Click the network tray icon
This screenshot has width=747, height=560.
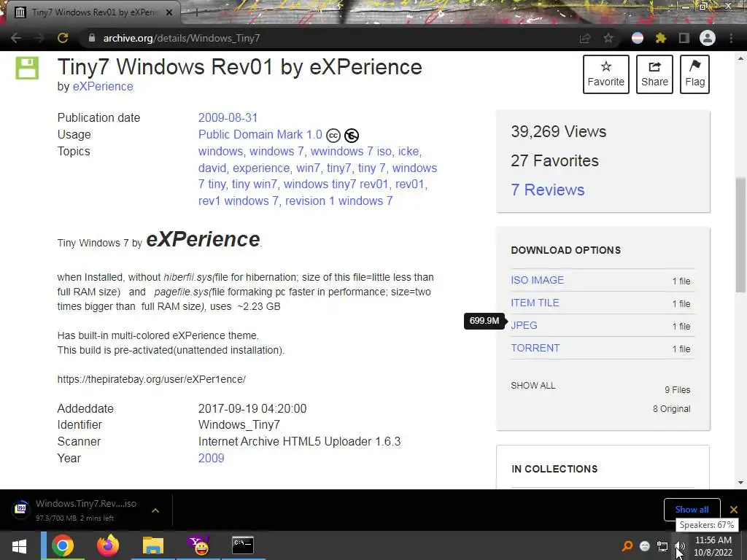coord(662,546)
